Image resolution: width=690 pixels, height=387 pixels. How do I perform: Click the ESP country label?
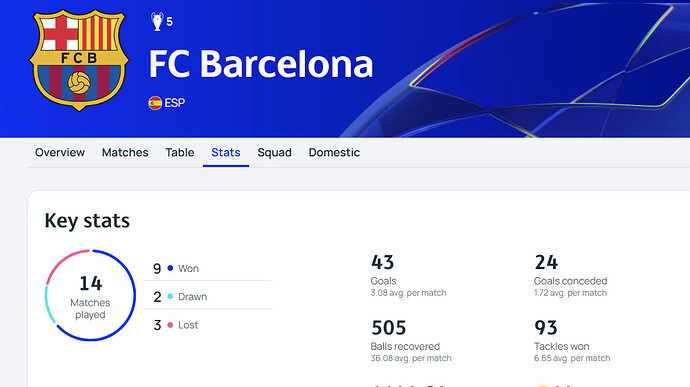(175, 103)
